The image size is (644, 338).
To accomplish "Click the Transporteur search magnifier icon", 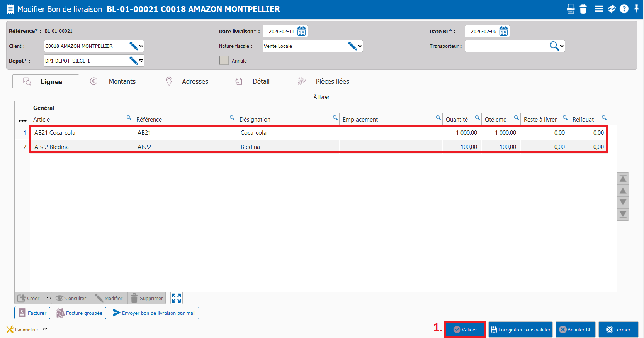I will click(554, 46).
